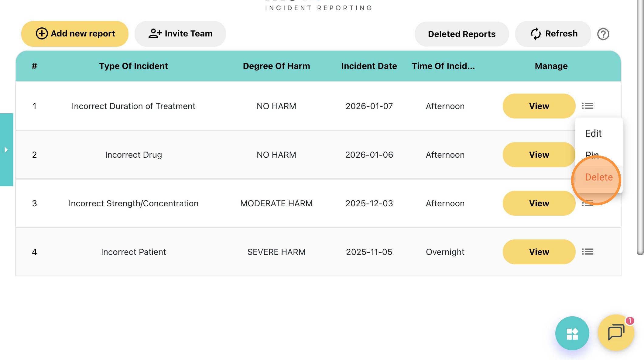644x360 pixels.
Task: Open Deleted Reports list
Action: point(461,34)
